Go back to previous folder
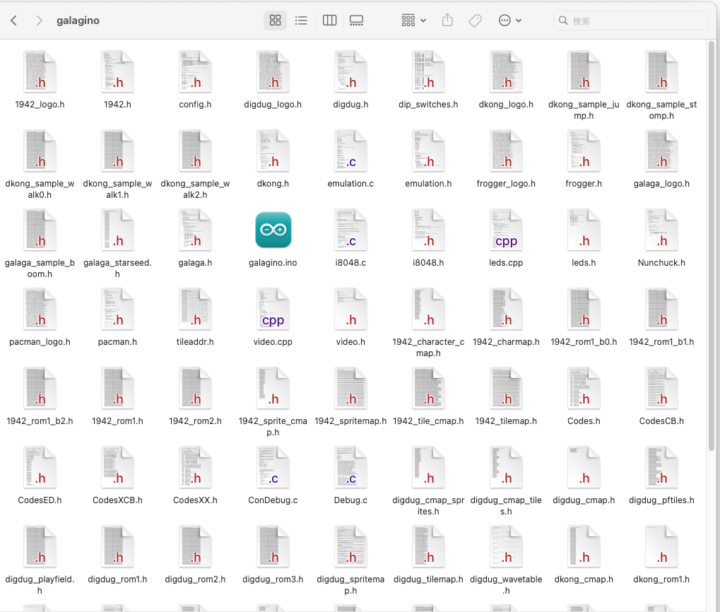720x612 pixels. pos(14,20)
